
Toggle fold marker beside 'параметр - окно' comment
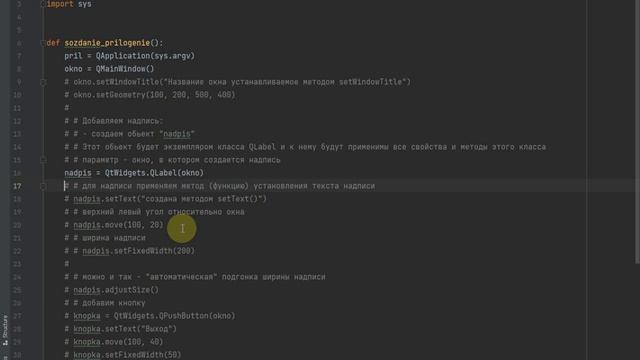[x=43, y=160]
